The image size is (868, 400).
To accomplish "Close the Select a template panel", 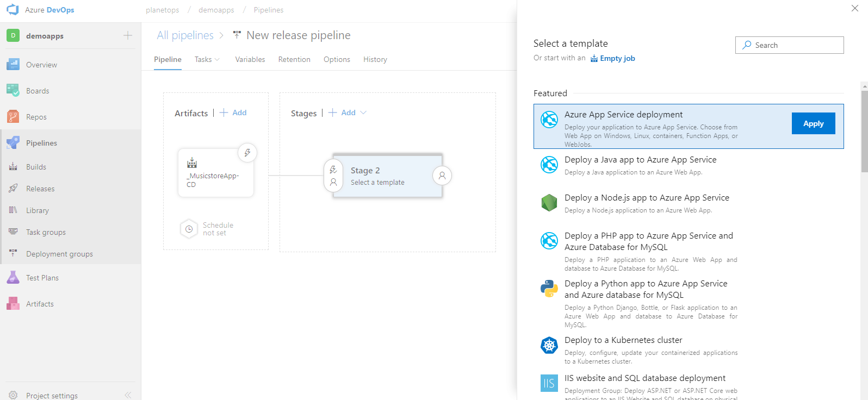I will click(x=855, y=8).
